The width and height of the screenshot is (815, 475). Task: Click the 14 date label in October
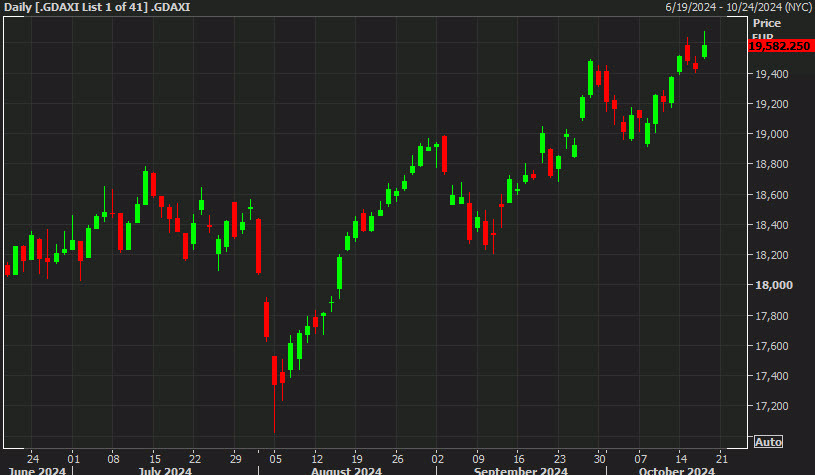point(681,459)
